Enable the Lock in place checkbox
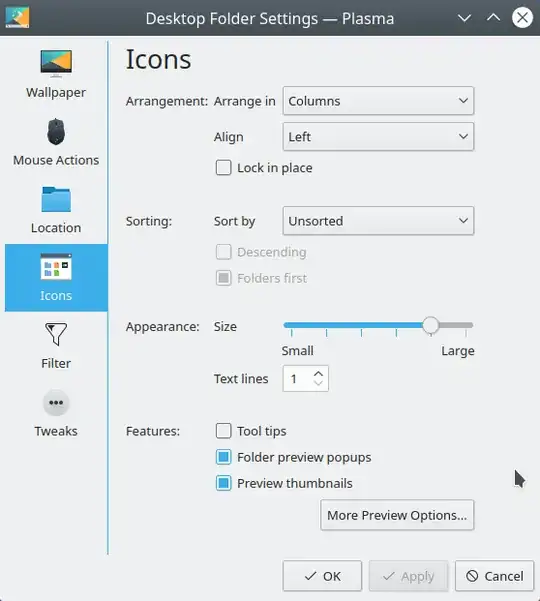 tap(223, 168)
